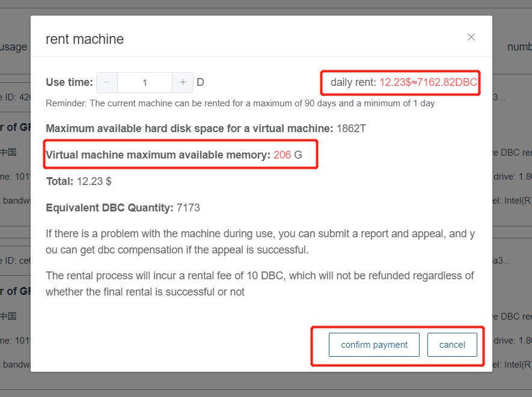Click the D unit label next to use time
532x397 pixels.
point(200,82)
